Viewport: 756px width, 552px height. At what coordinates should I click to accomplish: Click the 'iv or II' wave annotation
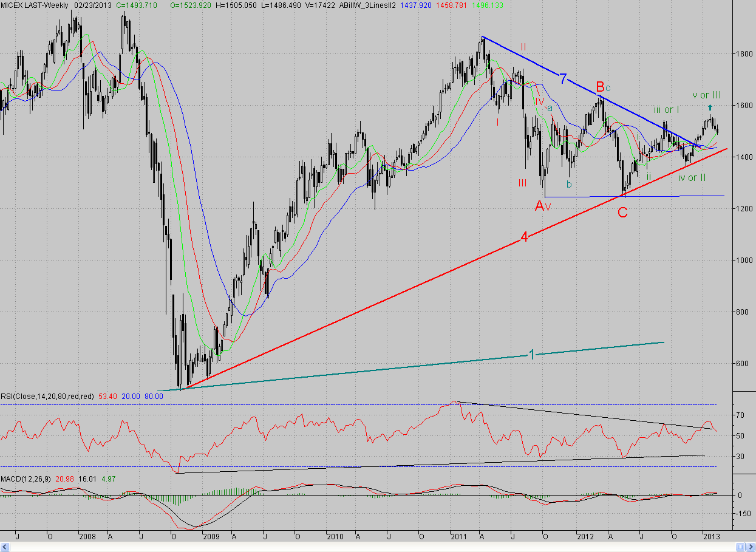(x=692, y=177)
